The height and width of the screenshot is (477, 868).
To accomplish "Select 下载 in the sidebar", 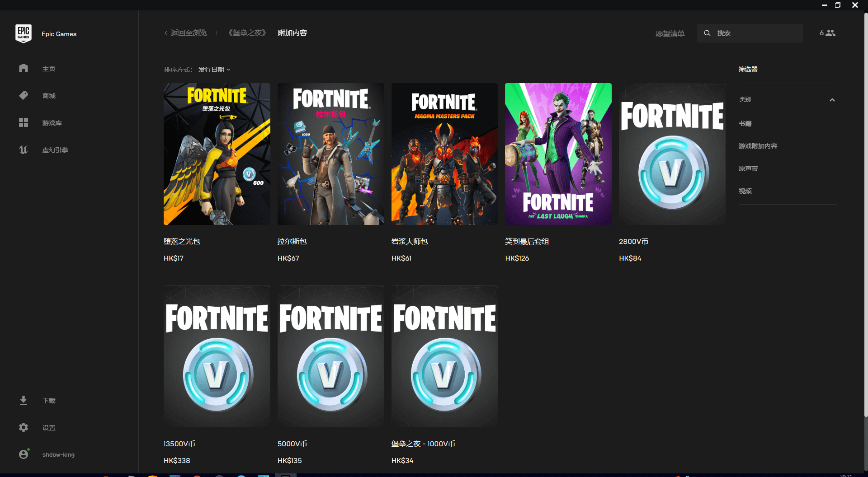I will click(49, 401).
